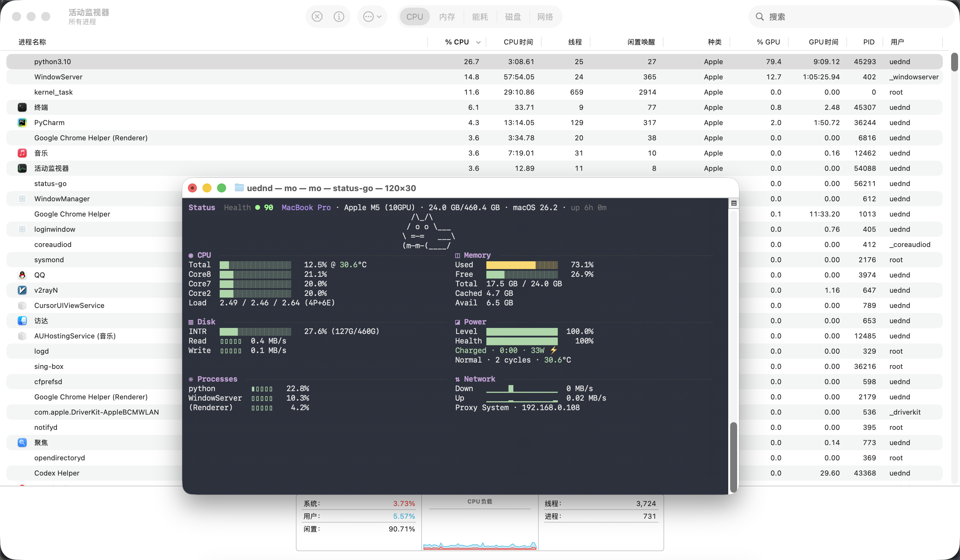Sort by 线程 column header
The height and width of the screenshot is (560, 960).
(575, 42)
